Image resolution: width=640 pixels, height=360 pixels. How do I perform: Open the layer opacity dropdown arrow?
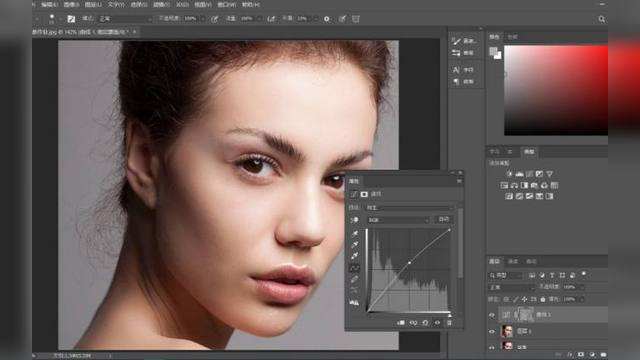(582, 287)
